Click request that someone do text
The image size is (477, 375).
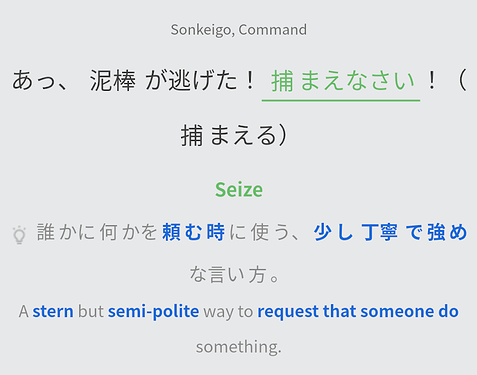[358, 311]
